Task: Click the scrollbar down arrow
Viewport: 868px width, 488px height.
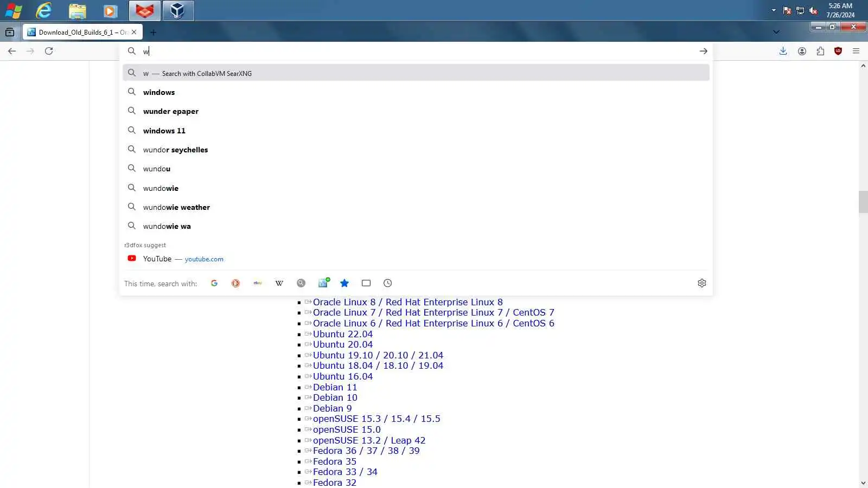Action: coord(863,483)
